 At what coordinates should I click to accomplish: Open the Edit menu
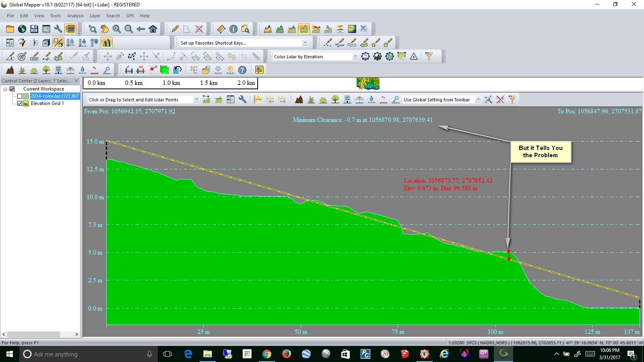pos(24,16)
